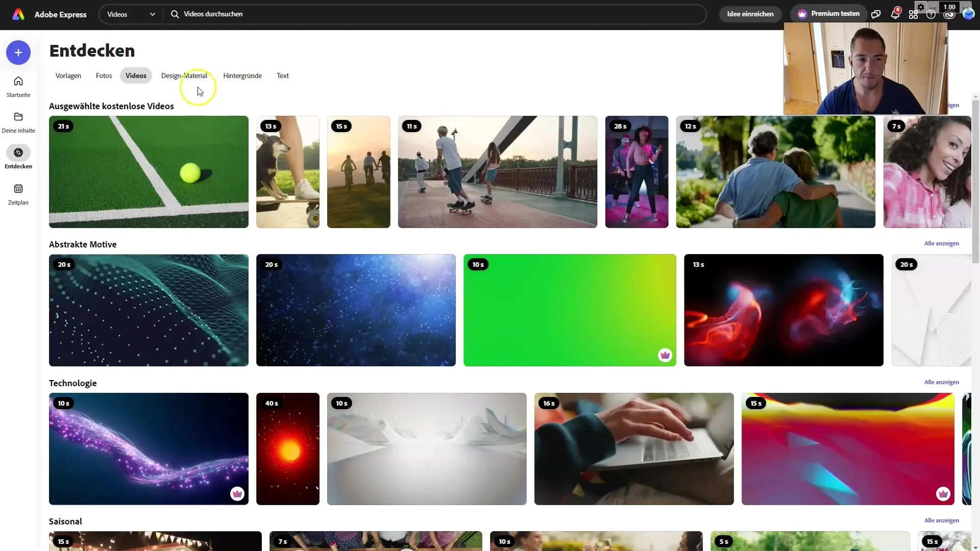The width and height of the screenshot is (980, 551).
Task: Click the create new content plus icon
Action: click(18, 53)
